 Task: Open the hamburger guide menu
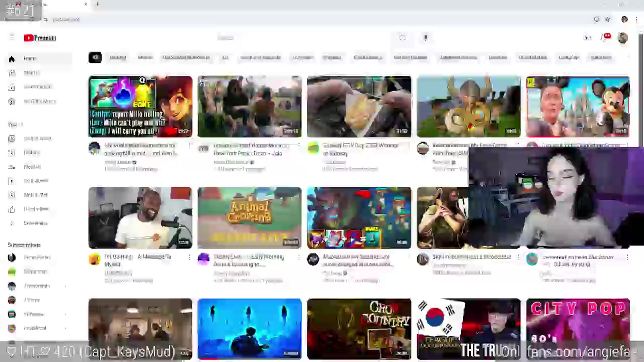click(x=12, y=38)
